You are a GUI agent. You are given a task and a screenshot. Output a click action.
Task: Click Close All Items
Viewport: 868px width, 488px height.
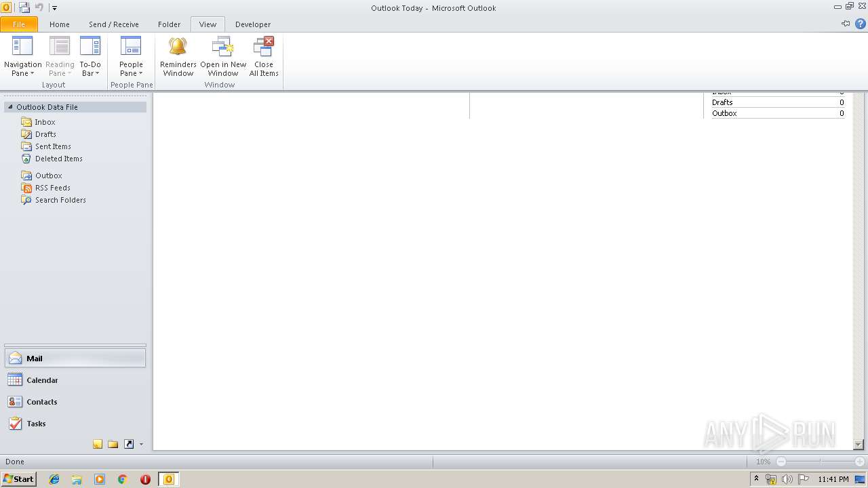(264, 56)
